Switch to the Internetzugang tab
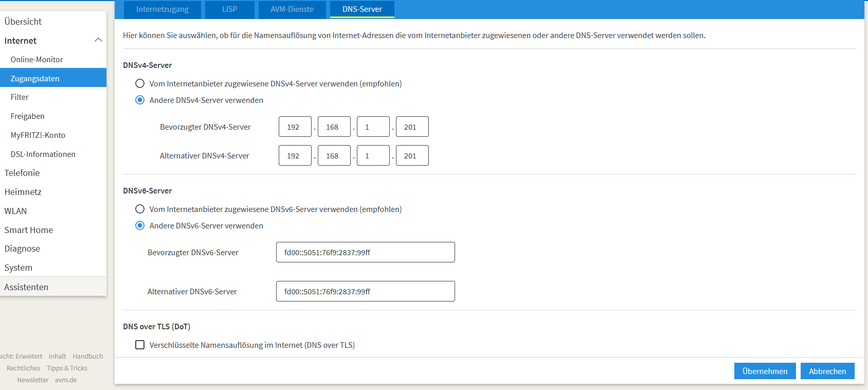This screenshot has height=390, width=868. coord(162,9)
